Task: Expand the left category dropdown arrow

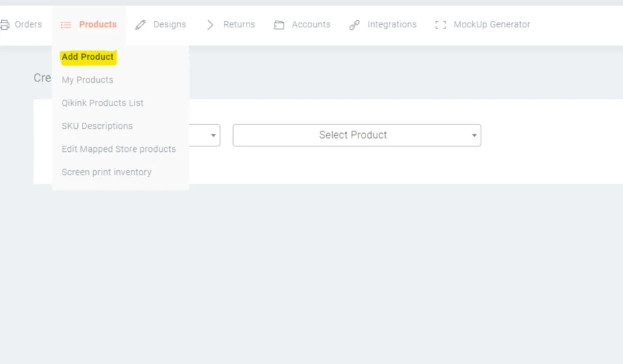Action: pos(213,135)
